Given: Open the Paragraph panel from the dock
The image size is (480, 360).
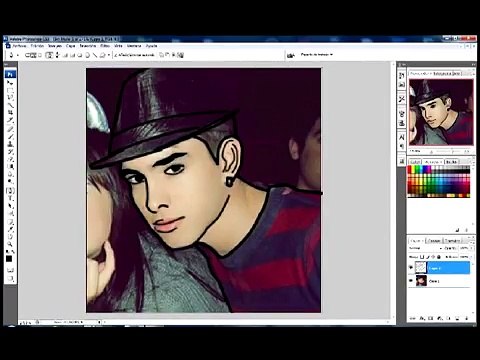Looking at the screenshot, I should (402, 146).
